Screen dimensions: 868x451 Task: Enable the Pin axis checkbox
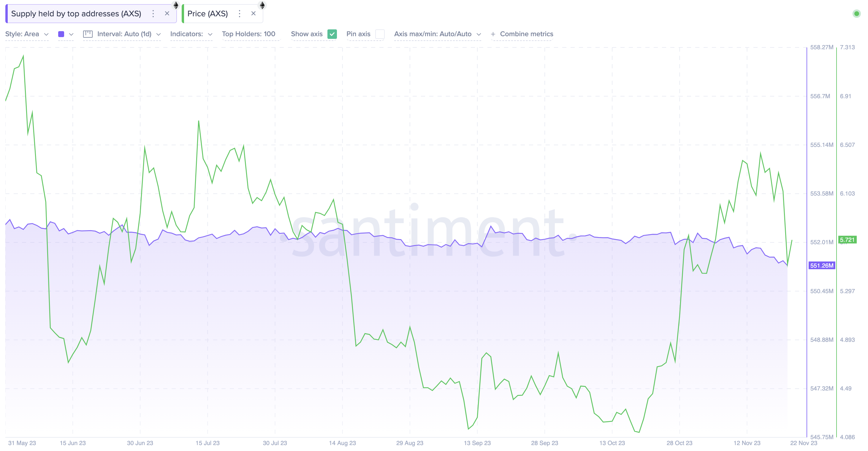point(380,34)
